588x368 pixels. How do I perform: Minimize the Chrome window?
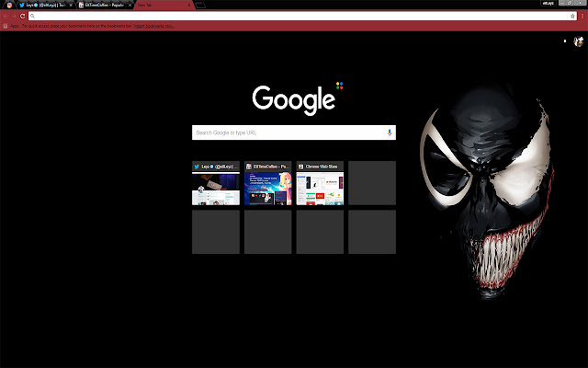click(561, 3)
